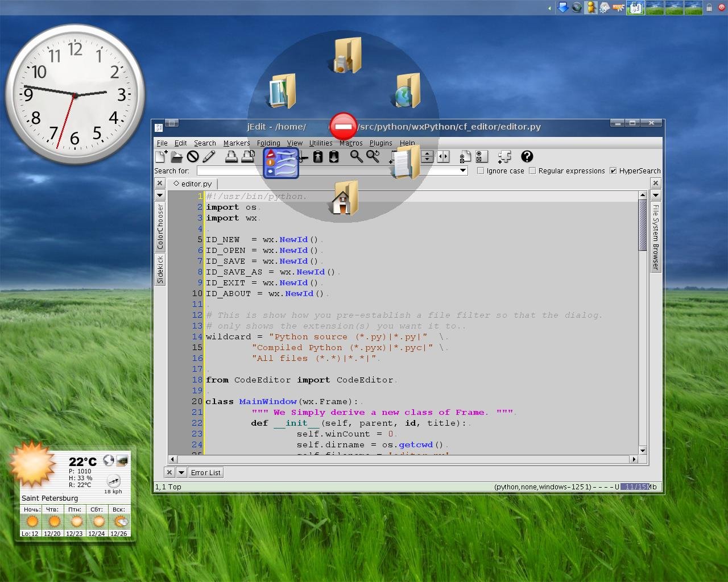Click Find Next magnifier-with-arrow icon
This screenshot has height=582, width=728.
point(373,156)
